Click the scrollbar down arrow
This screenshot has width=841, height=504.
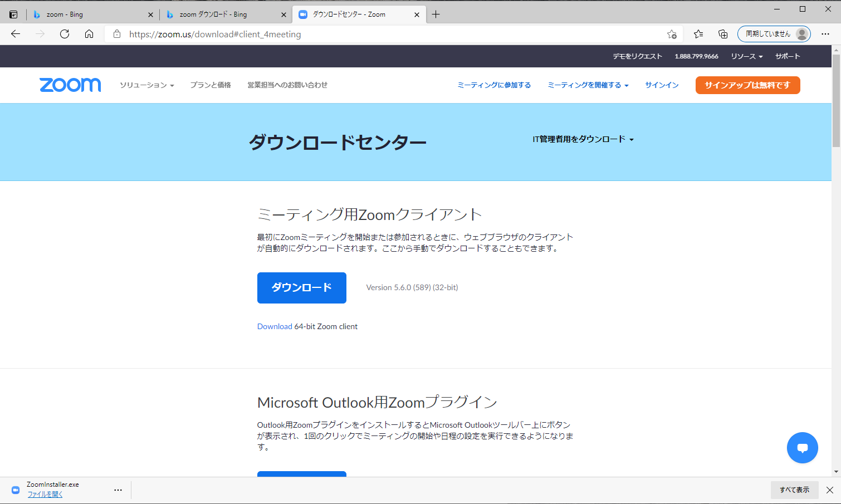coord(836,472)
